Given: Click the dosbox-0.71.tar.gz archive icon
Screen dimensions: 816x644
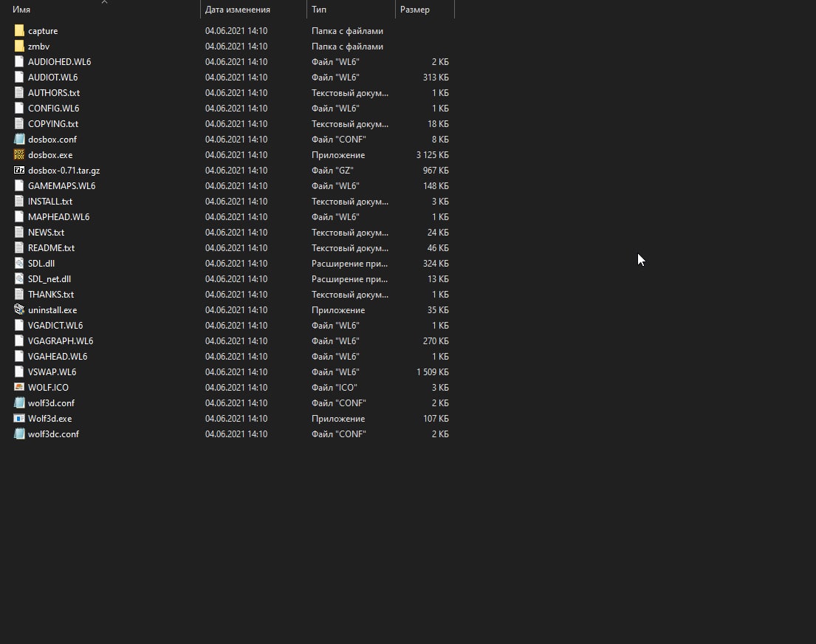Looking at the screenshot, I should pos(19,171).
